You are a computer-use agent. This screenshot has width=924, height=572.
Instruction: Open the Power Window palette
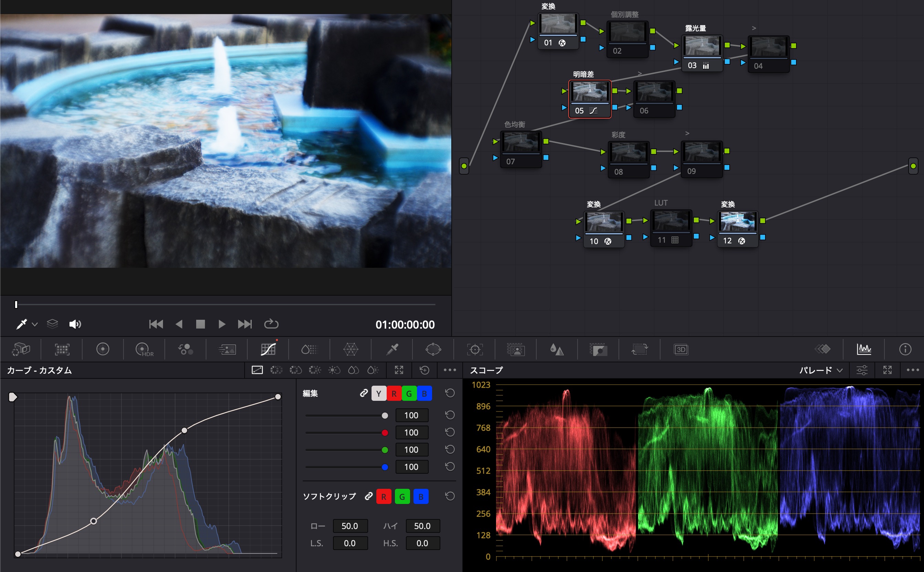tap(433, 349)
